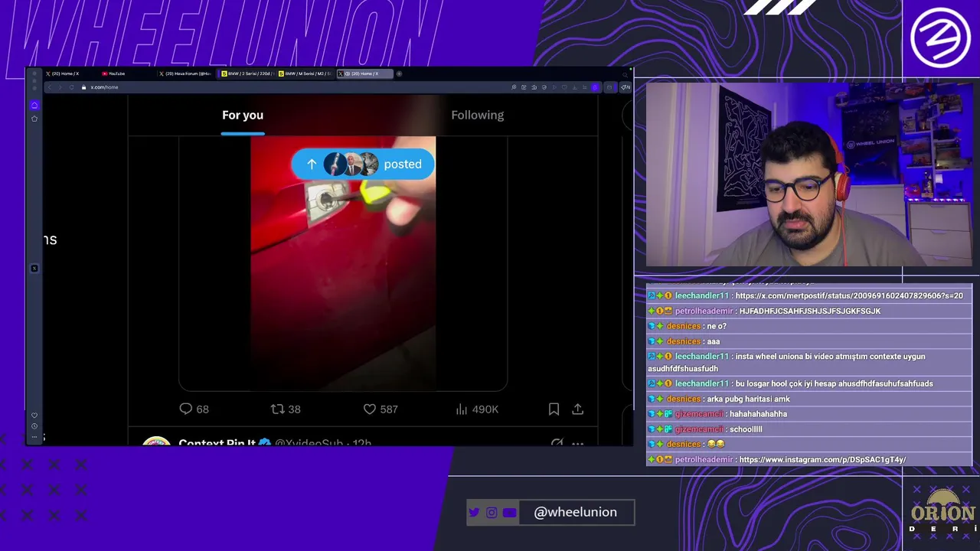Screen dimensions: 980x551
Task: Open the sidebar pentagon icon below home
Action: click(x=34, y=119)
